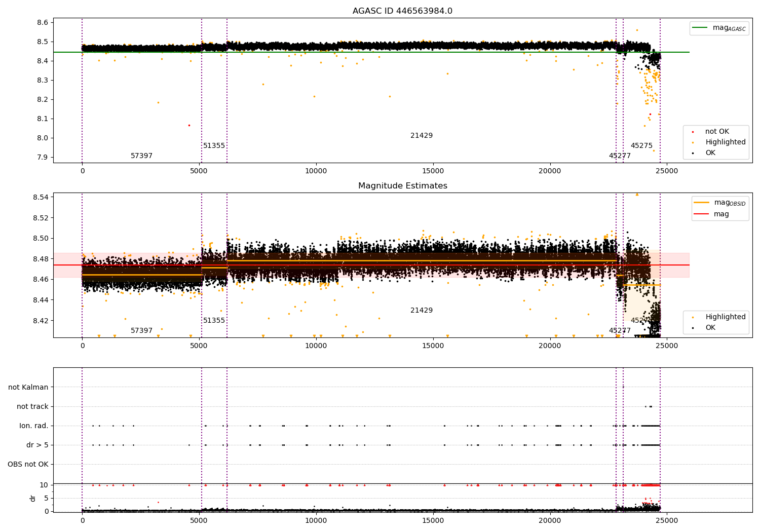This screenshot has height=532, width=760.
Task: Select the 'dr > 5' row label
Action: [x=37, y=445]
